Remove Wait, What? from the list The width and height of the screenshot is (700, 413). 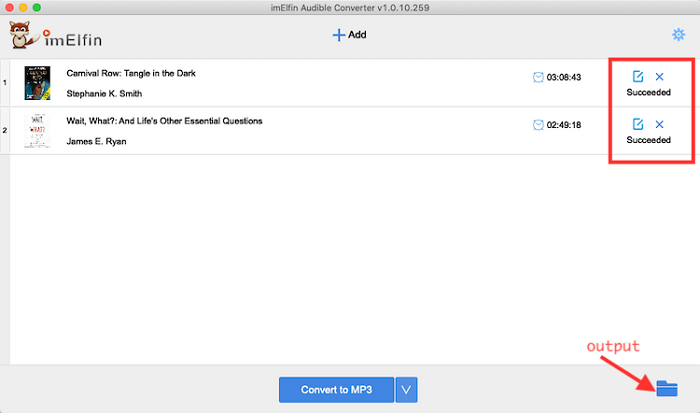coord(659,124)
